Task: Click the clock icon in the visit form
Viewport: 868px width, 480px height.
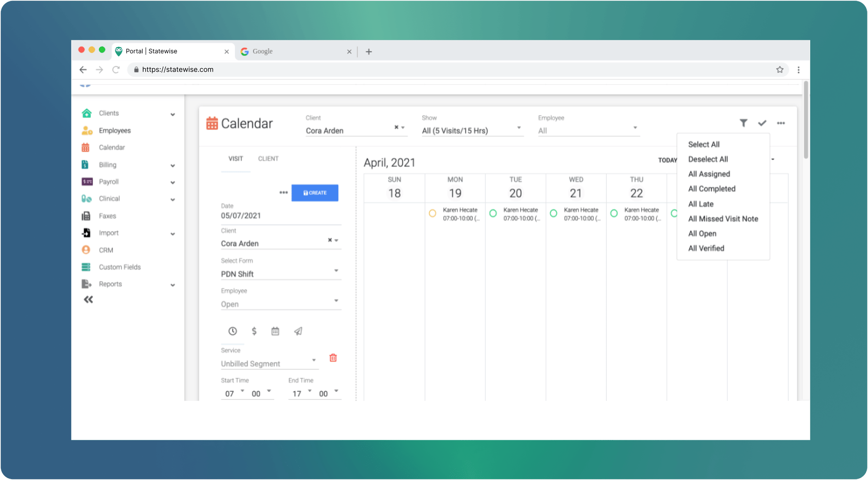Action: coord(232,331)
